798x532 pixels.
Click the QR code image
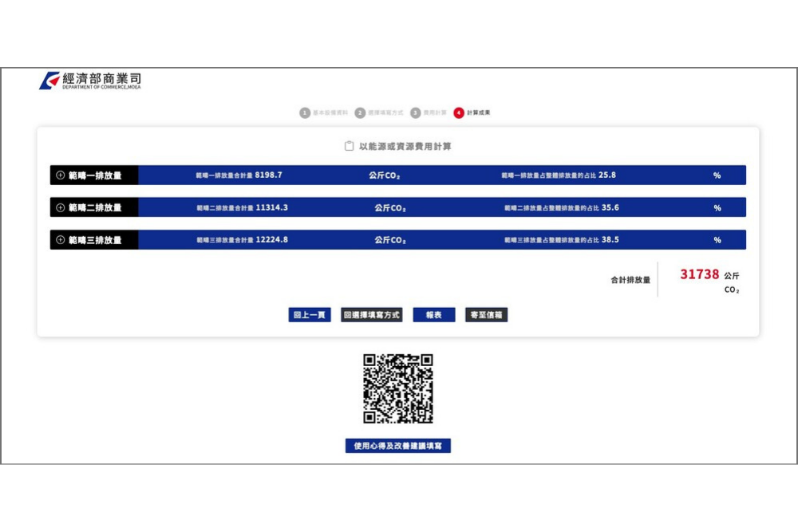(399, 388)
